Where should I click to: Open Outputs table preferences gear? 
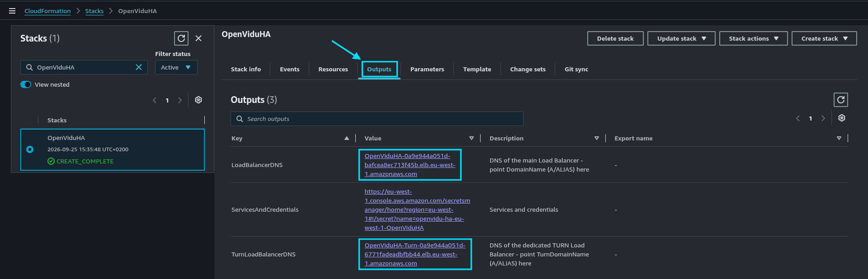tap(842, 118)
